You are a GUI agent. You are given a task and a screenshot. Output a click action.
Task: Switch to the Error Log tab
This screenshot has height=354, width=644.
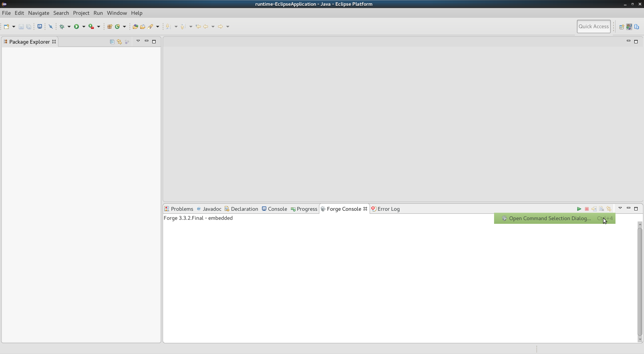pos(388,209)
